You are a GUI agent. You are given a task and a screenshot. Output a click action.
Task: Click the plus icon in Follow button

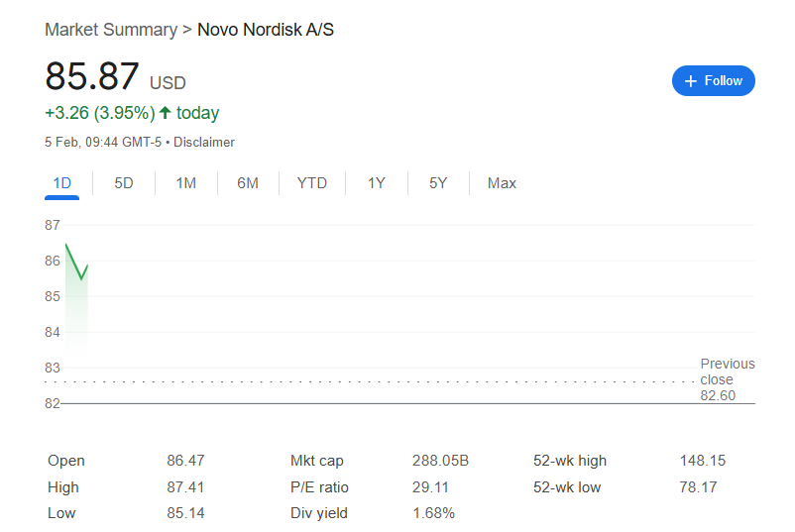coord(692,81)
